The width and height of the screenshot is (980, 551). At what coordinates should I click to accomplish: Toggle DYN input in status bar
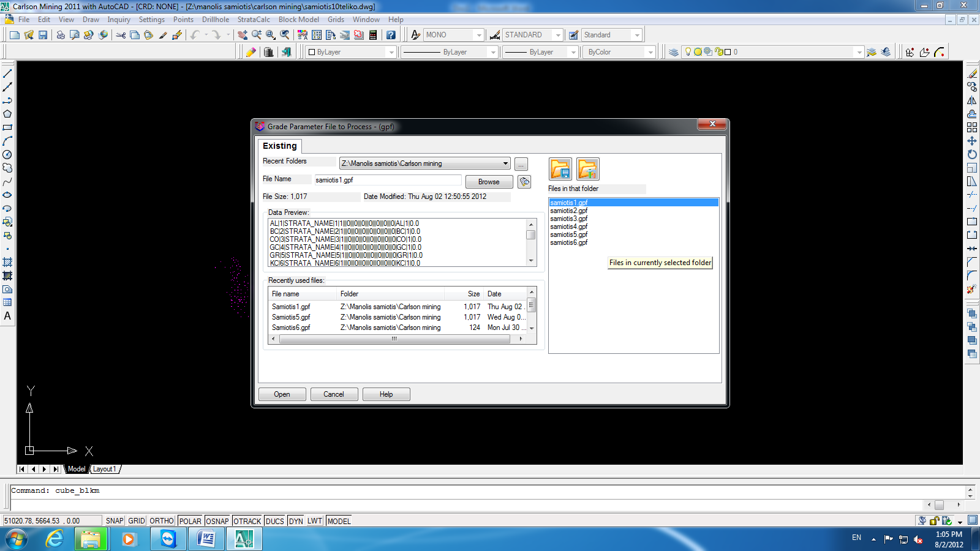[x=296, y=521]
